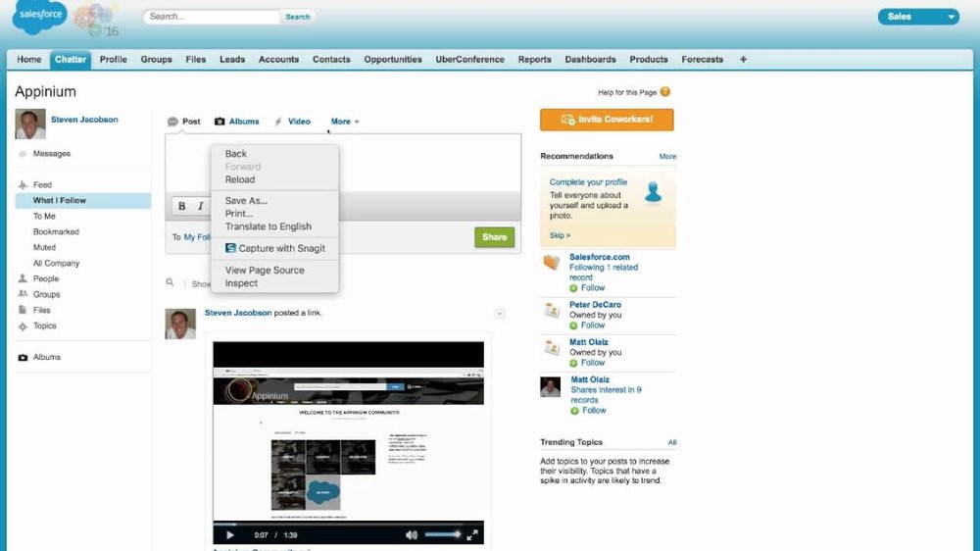Viewport: 980px width, 551px height.
Task: Click the Post speech bubble icon
Action: (172, 122)
